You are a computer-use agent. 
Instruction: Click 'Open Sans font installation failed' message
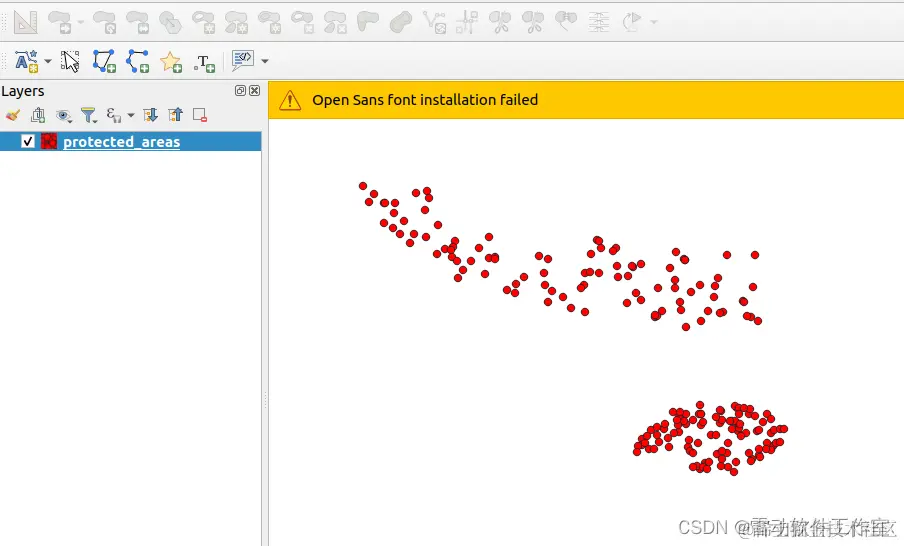425,100
